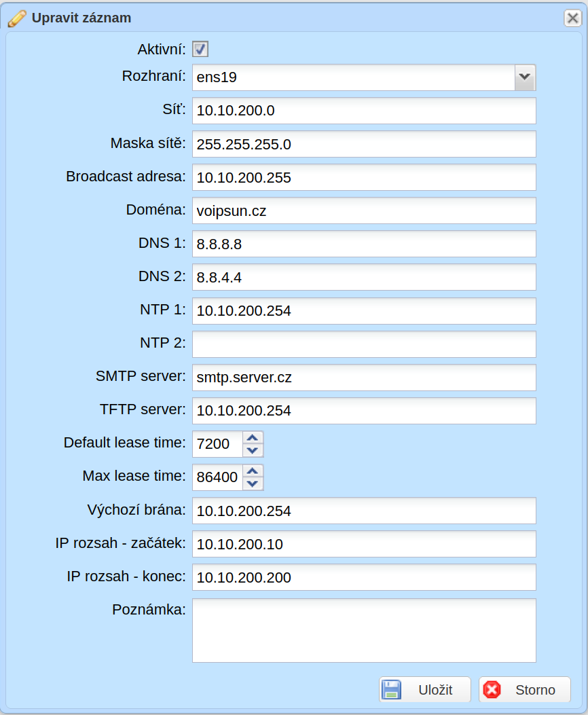Click the IP rozsah - konec field
This screenshot has width=588, height=715.
point(364,577)
